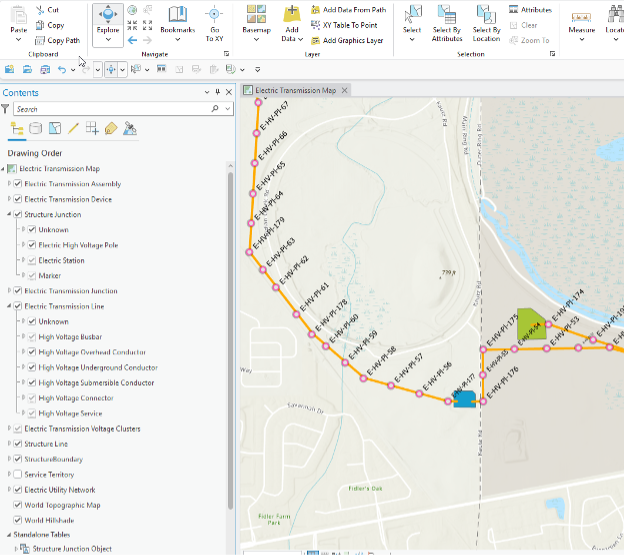
Task: Click XY Table To Point
Action: tap(344, 25)
